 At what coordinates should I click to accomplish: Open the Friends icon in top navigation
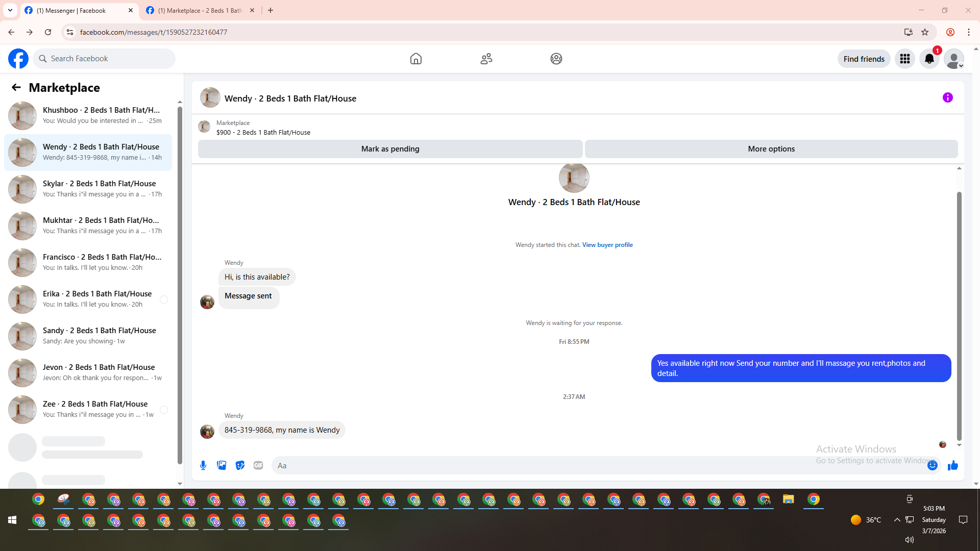click(x=486, y=59)
